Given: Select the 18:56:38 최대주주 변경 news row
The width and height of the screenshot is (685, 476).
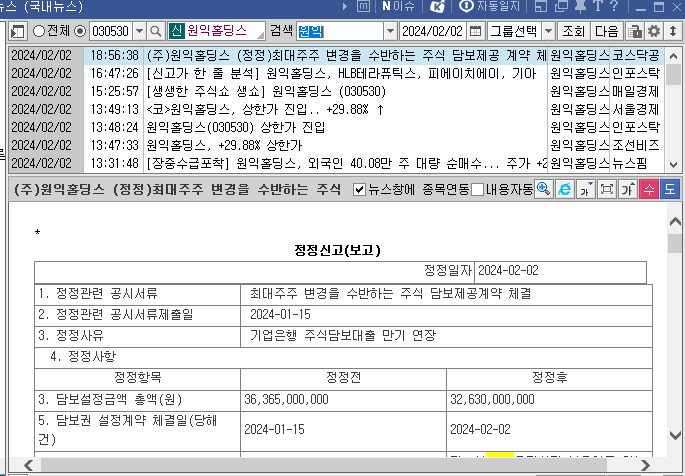Looking at the screenshot, I should pos(336,55).
